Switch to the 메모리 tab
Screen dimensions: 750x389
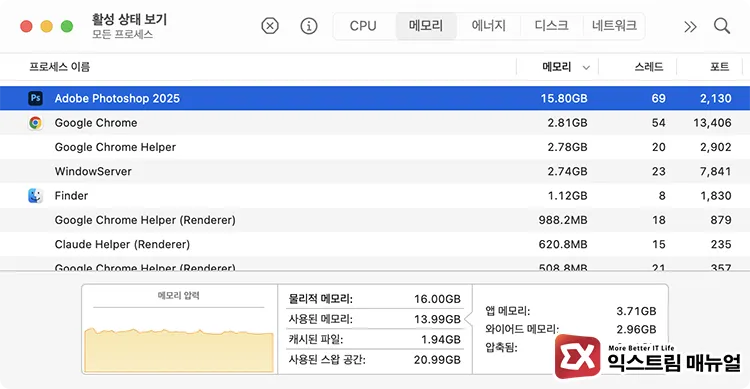(x=426, y=26)
